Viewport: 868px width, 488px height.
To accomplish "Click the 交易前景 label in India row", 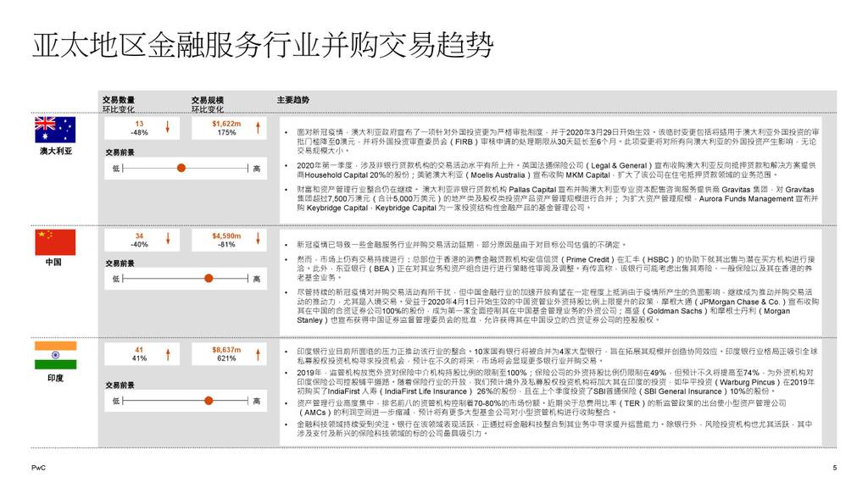I will [x=120, y=385].
